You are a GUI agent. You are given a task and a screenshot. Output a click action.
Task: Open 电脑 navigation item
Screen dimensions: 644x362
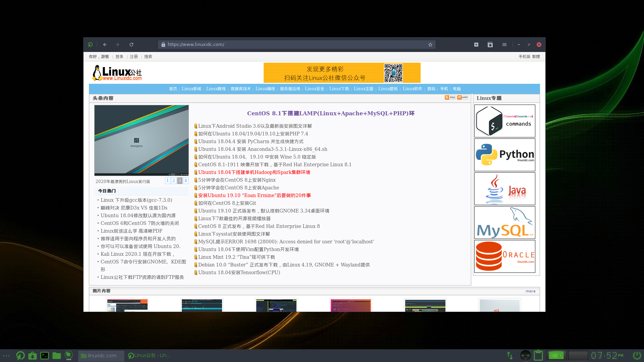[457, 89]
